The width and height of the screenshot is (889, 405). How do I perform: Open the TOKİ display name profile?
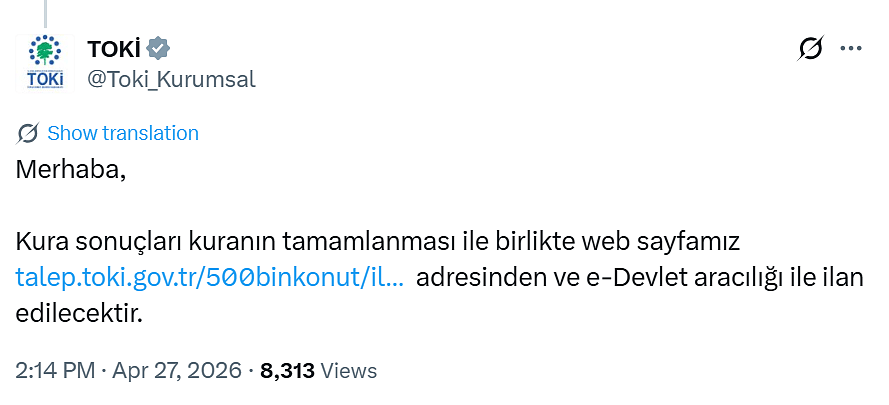tap(114, 47)
